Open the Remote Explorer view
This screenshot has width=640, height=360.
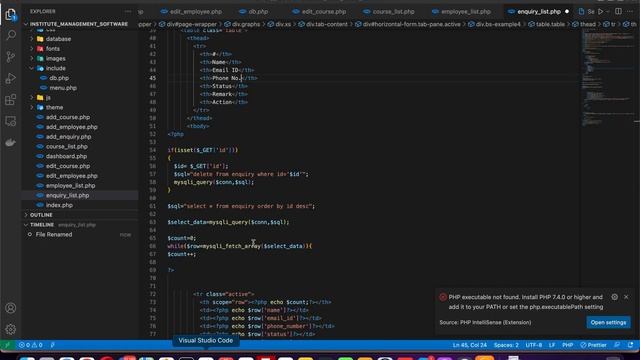click(x=11, y=121)
